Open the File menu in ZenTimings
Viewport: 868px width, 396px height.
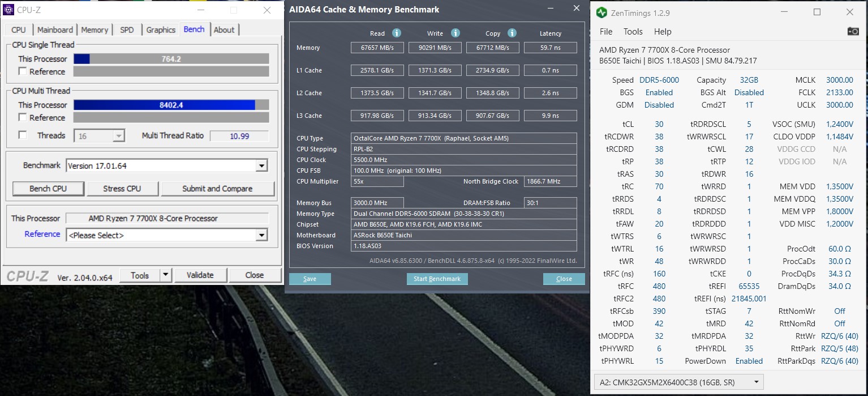606,32
